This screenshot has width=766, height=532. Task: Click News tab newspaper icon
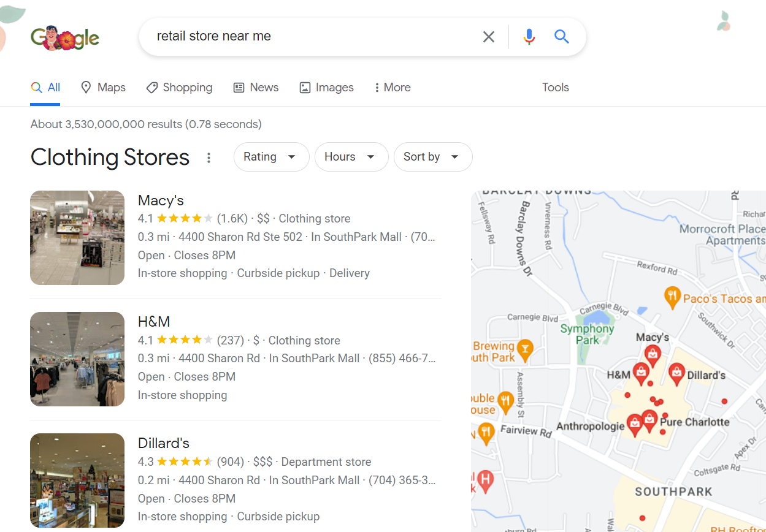click(239, 88)
